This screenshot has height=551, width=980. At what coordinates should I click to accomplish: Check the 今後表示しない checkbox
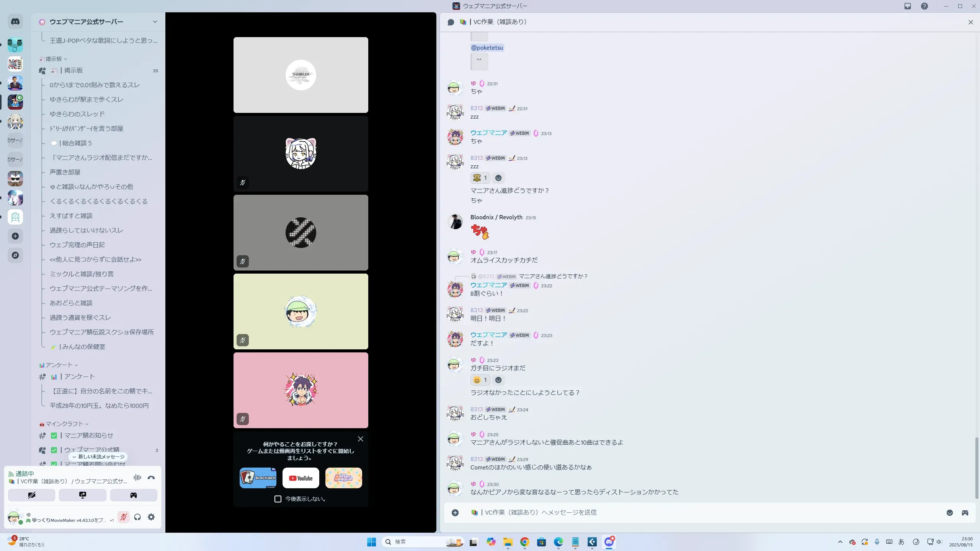(x=278, y=499)
